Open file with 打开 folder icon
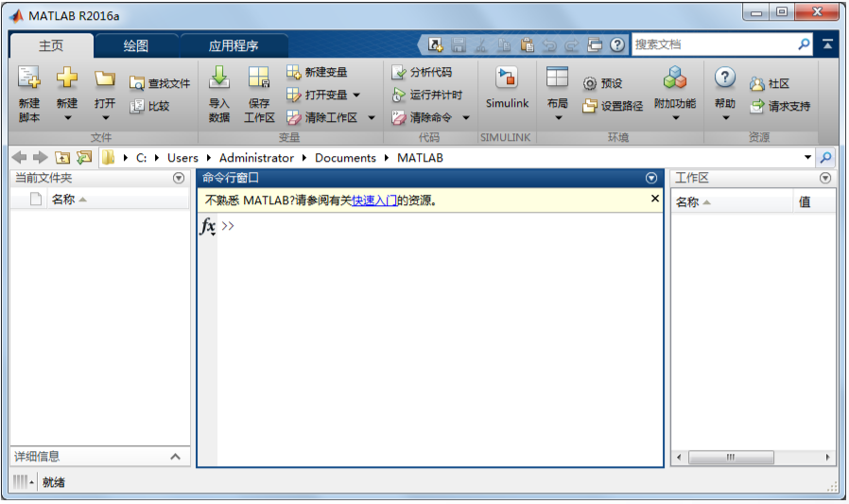Screen dimensions: 849x504 click(105, 79)
